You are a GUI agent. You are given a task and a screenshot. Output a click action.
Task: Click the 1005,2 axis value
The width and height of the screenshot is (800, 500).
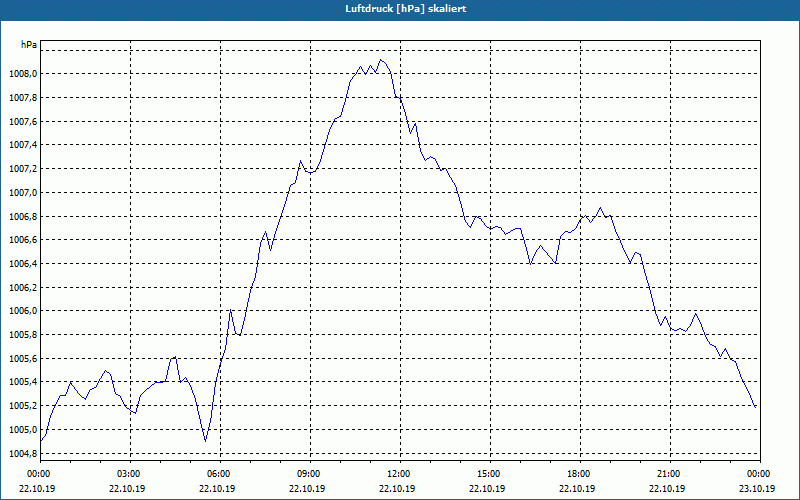click(23, 406)
